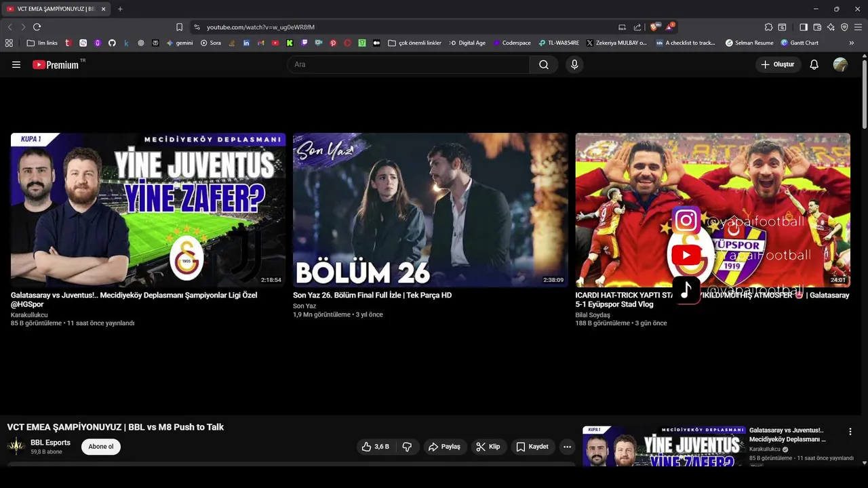
Task: Open the BBL Esports channel name link
Action: pos(50,443)
